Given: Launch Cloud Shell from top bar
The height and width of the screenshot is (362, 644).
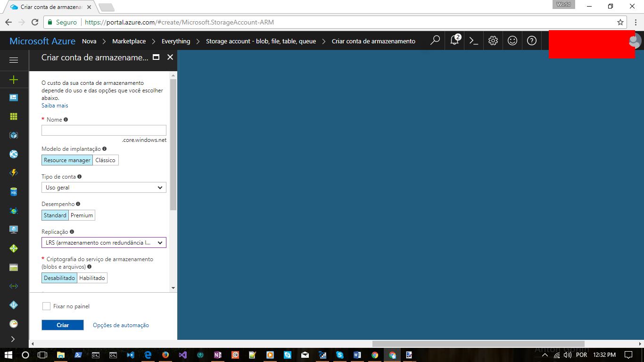Looking at the screenshot, I should (474, 41).
